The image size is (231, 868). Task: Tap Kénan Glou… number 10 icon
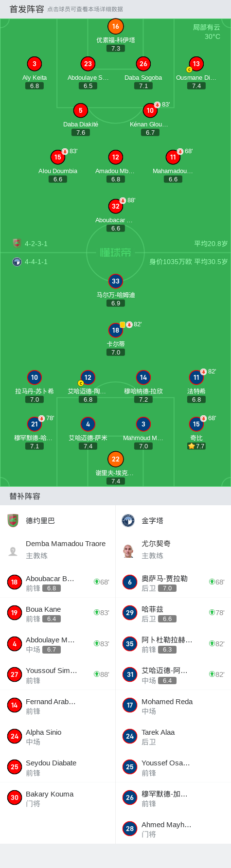(x=150, y=110)
